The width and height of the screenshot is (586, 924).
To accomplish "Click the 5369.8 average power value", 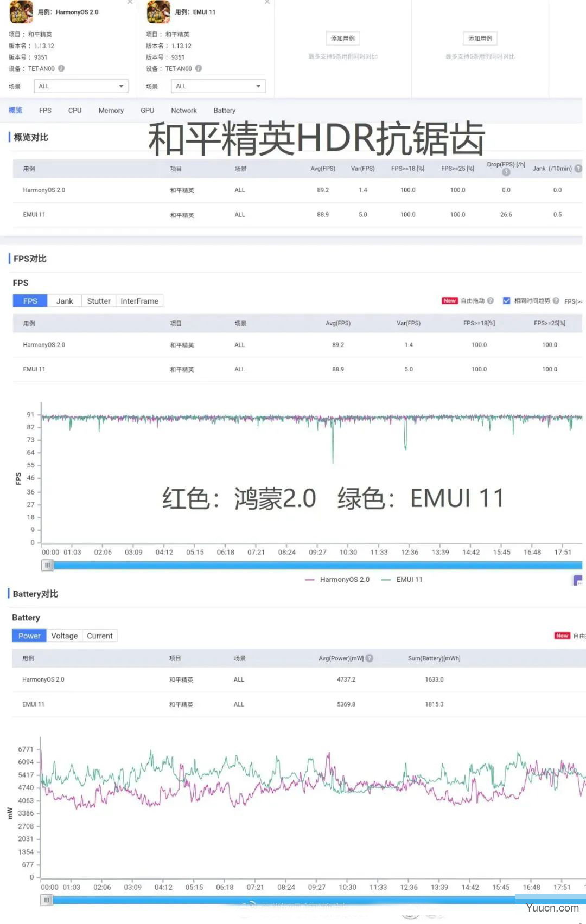I will coord(346,704).
